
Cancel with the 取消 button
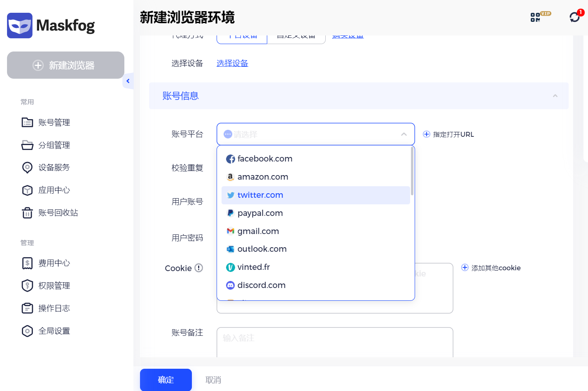213,380
